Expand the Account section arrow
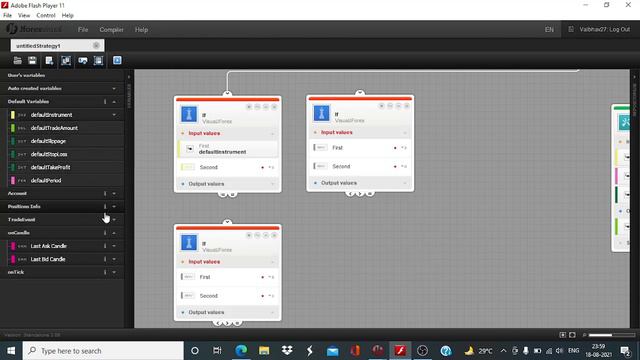 tap(114, 193)
